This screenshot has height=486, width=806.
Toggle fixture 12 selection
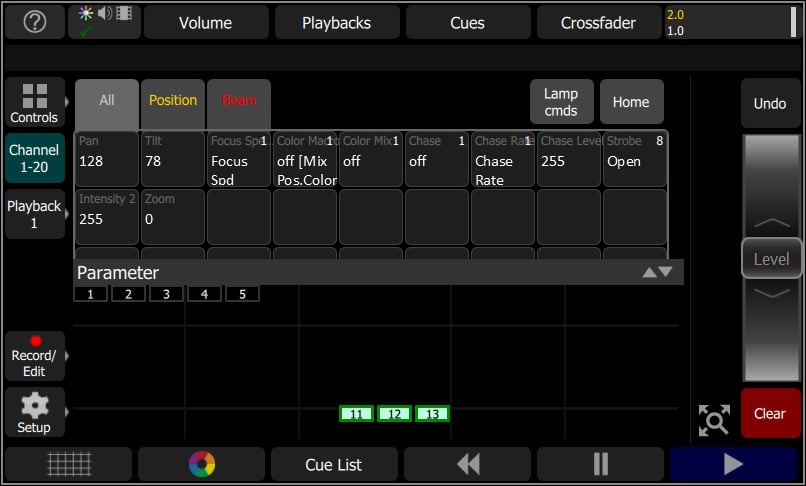coord(395,413)
